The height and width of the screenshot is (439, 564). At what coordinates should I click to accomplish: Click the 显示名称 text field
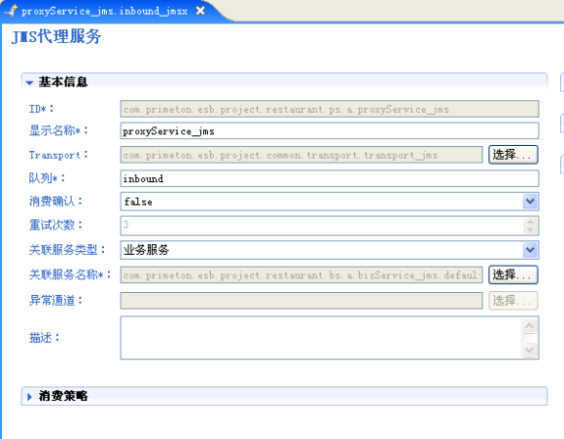coord(329,131)
